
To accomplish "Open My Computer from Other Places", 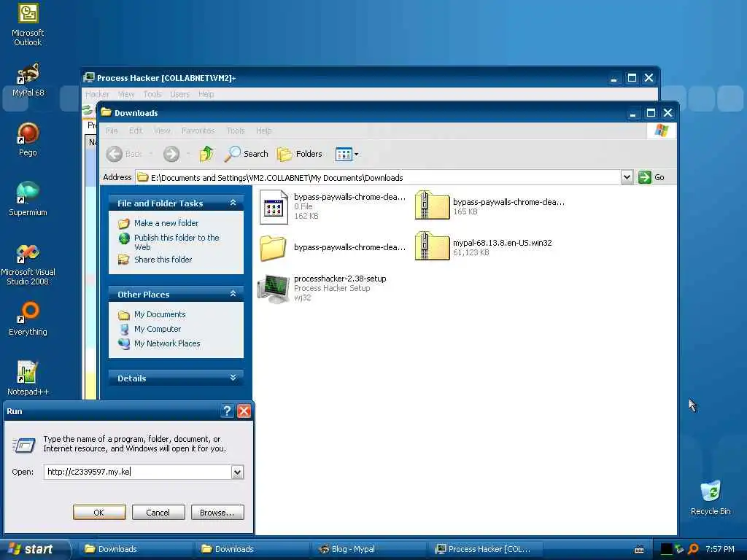I will [158, 329].
